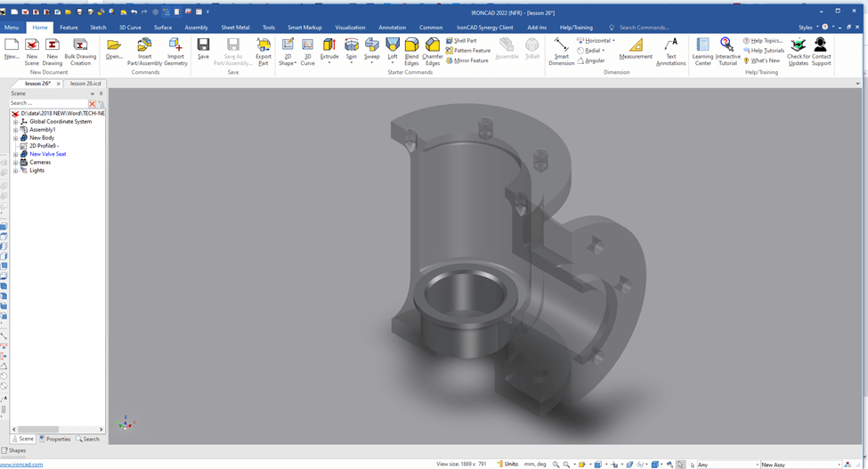The image size is (868, 469).
Task: Click the www.ironcad.com link
Action: click(x=21, y=465)
